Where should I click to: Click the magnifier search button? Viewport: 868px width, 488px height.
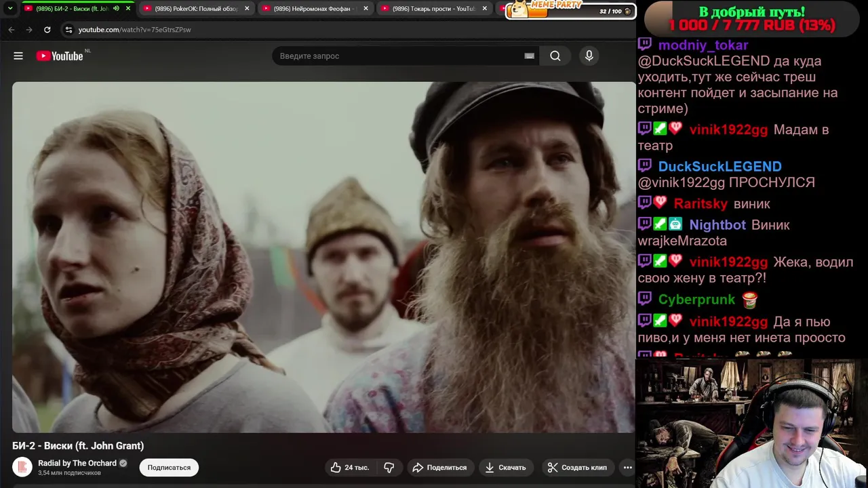click(x=555, y=56)
